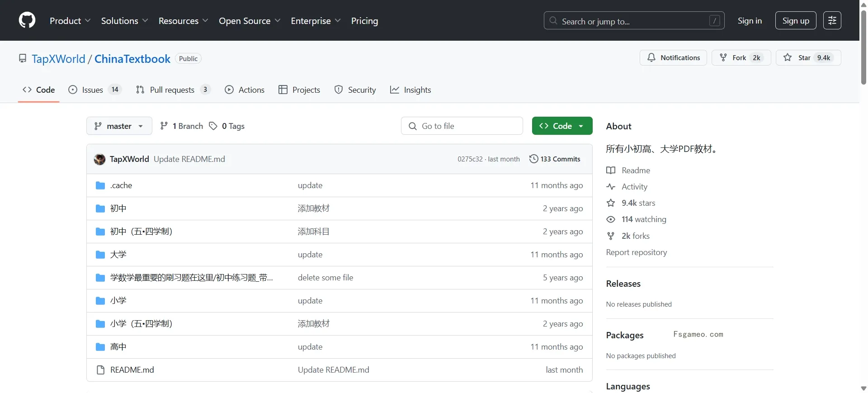Click the GitHub Octocat logo
The image size is (868, 393).
27,20
